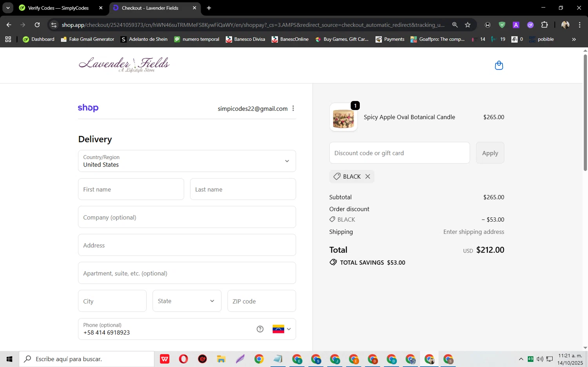Click the Address input field
588x367 pixels.
point(187,245)
